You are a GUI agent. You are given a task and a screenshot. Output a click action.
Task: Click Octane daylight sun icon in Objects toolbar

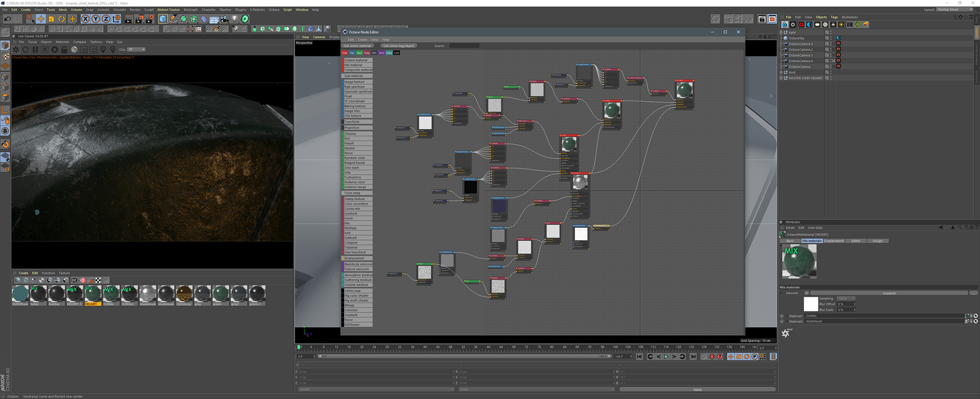(x=841, y=25)
